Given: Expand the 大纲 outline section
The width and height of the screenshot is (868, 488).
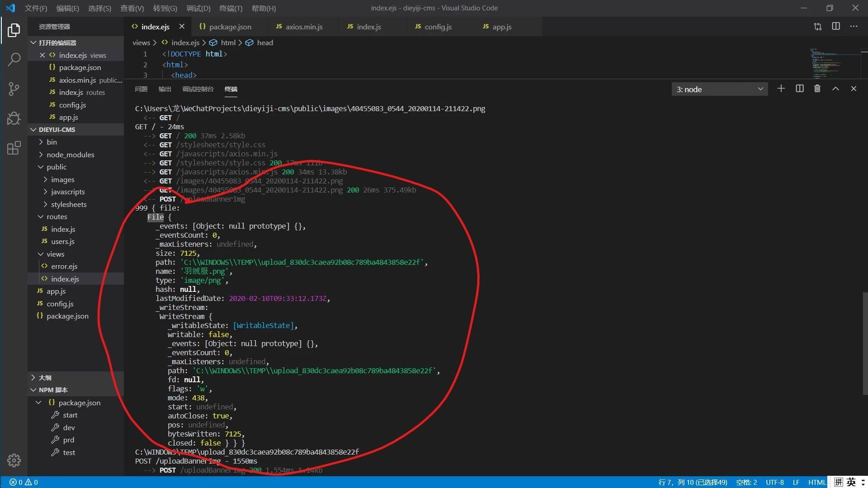Looking at the screenshot, I should tap(45, 378).
